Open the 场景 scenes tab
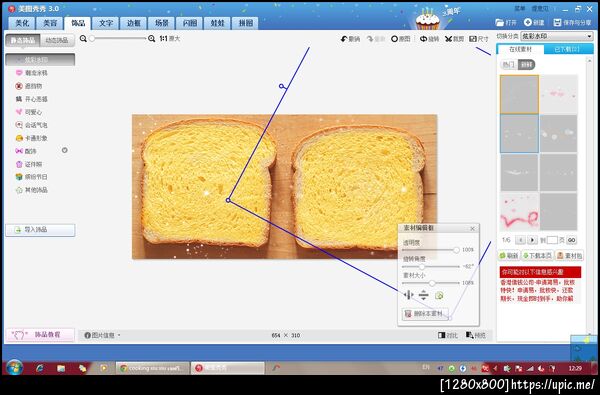Image resolution: width=600 pixels, height=395 pixels. pos(161,23)
